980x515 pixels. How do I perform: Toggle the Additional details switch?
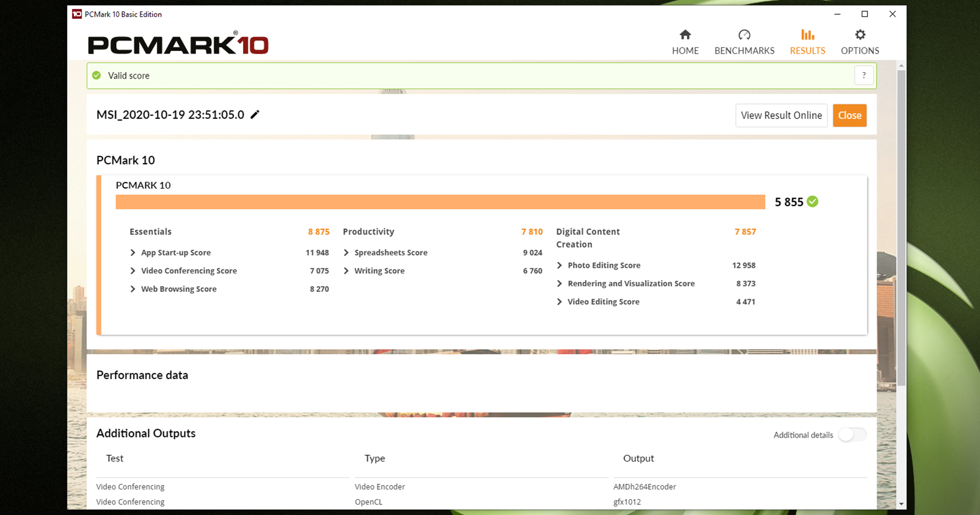[852, 435]
